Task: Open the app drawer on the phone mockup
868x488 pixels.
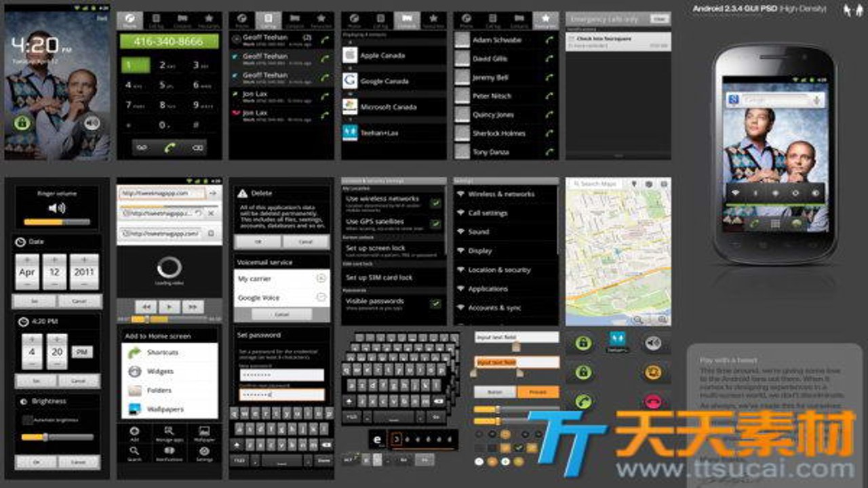Action: coord(775,224)
